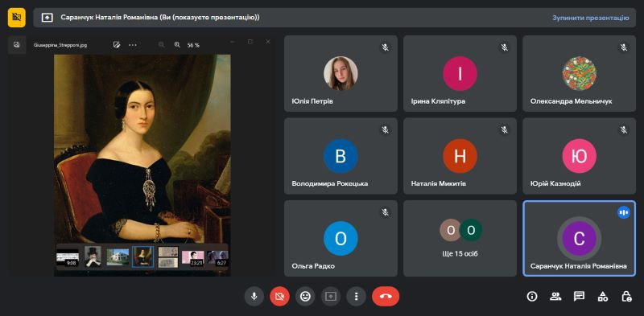Select the video thumbnail marked 6:27

click(217, 258)
